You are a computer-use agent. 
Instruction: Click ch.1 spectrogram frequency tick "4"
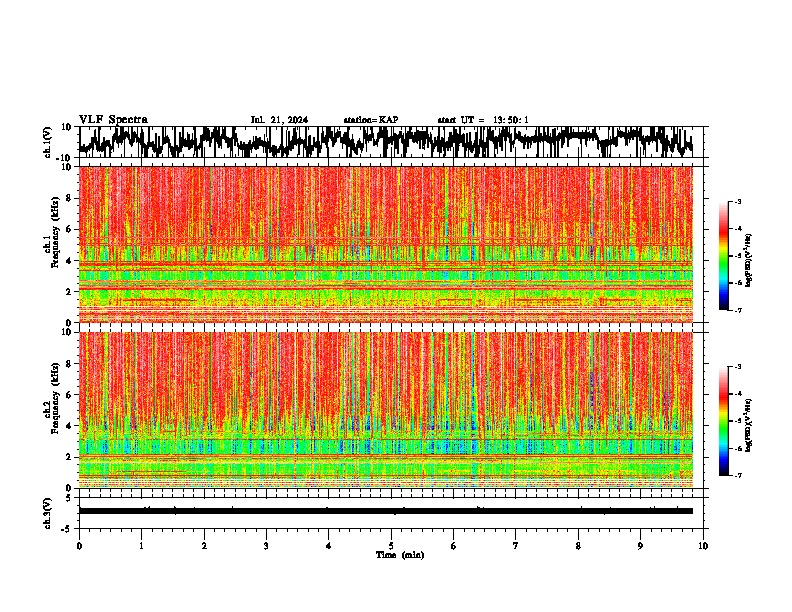69,261
